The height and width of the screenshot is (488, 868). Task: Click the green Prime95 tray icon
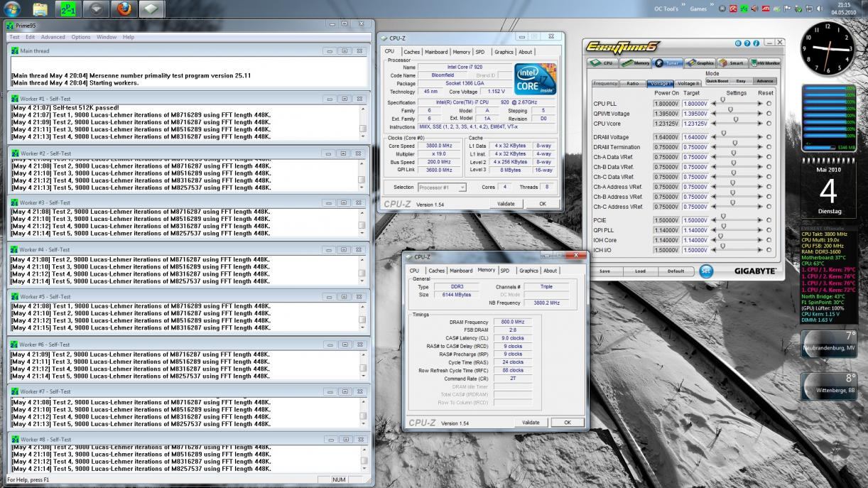click(744, 9)
